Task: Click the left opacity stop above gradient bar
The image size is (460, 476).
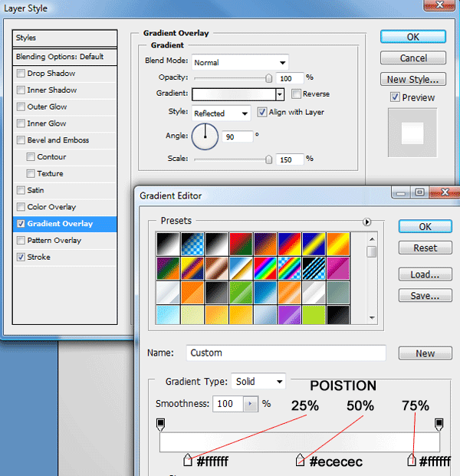Action: 161,425
